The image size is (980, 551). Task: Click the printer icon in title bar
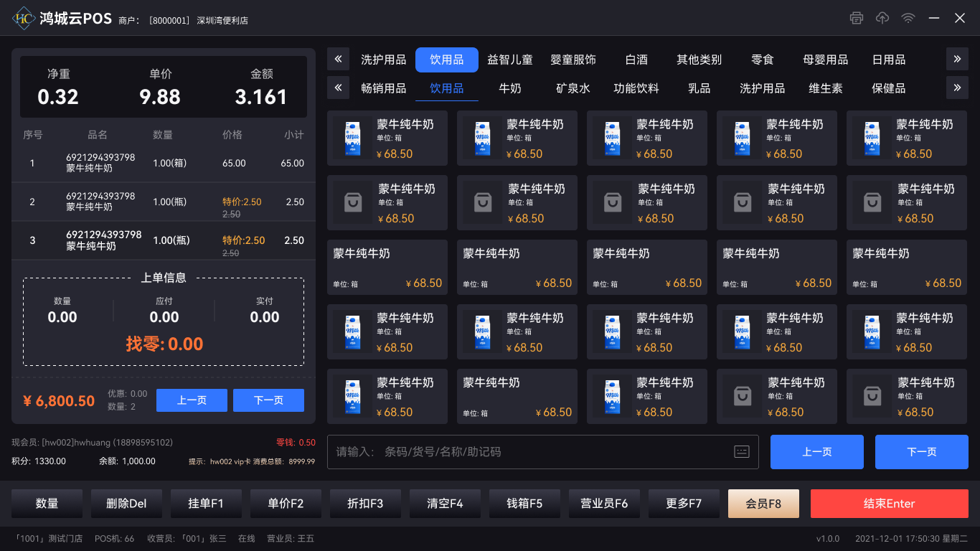point(856,18)
